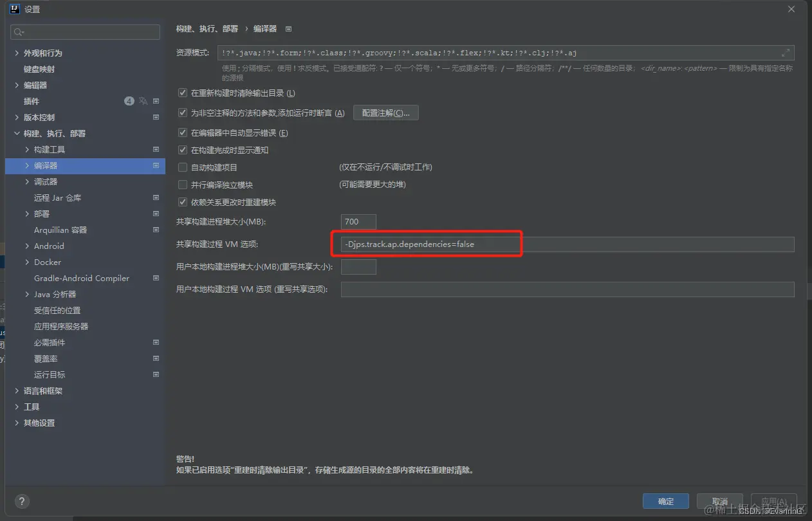The height and width of the screenshot is (521, 812).
Task: Toggle 为非空注释的方法和参数添加运行时断言 checkbox
Action: pyautogui.click(x=183, y=113)
